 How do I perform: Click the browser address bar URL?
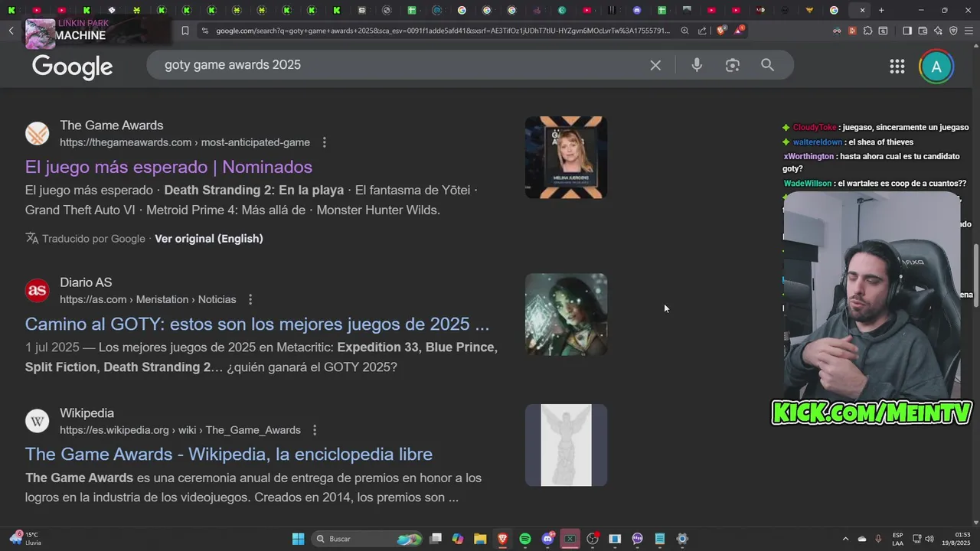tap(443, 31)
